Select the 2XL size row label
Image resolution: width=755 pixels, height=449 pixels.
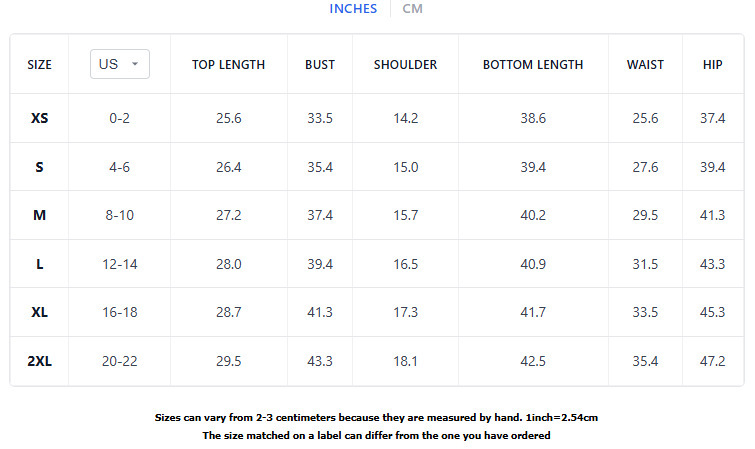(40, 361)
